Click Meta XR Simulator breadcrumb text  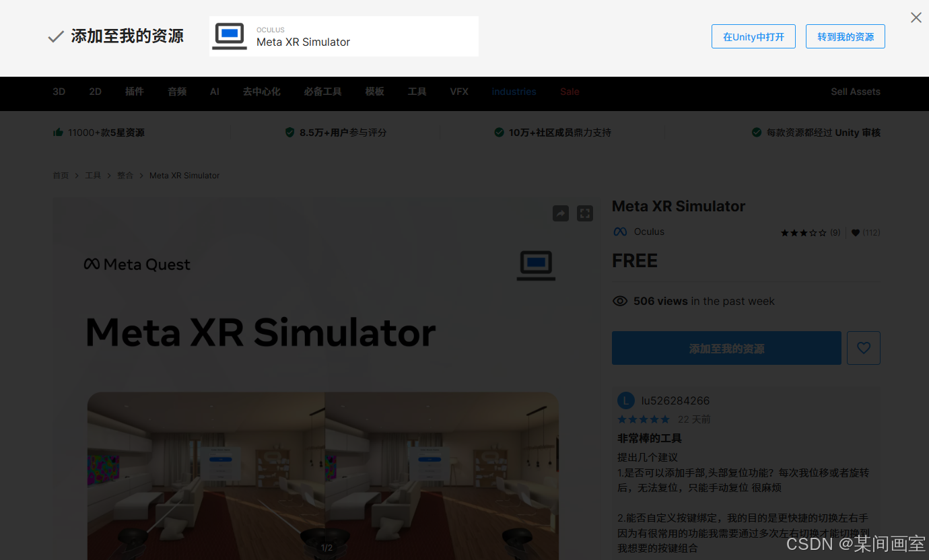point(184,176)
